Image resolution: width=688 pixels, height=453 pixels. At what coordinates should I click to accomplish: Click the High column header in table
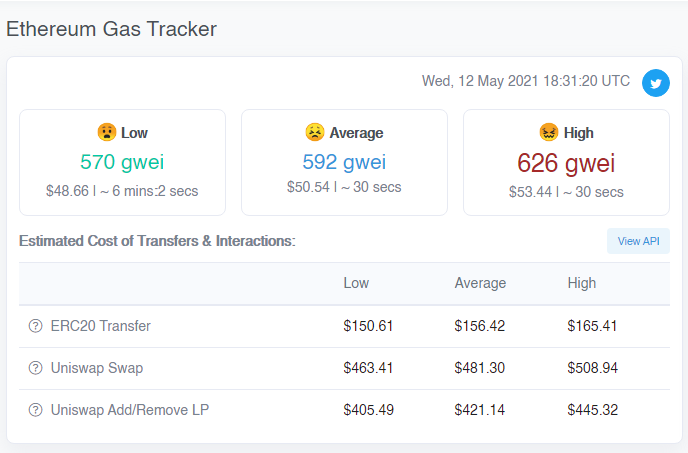[581, 283]
